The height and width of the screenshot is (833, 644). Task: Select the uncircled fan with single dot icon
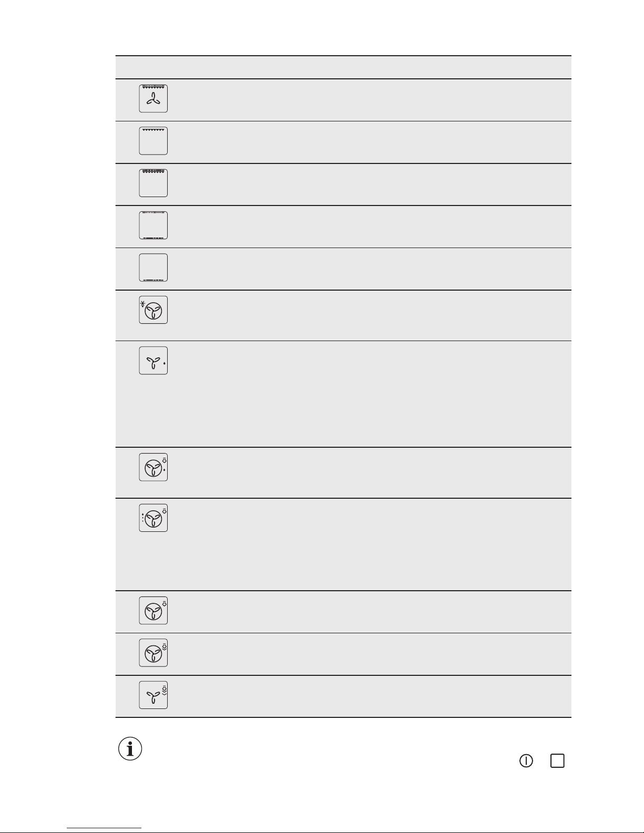(154, 361)
